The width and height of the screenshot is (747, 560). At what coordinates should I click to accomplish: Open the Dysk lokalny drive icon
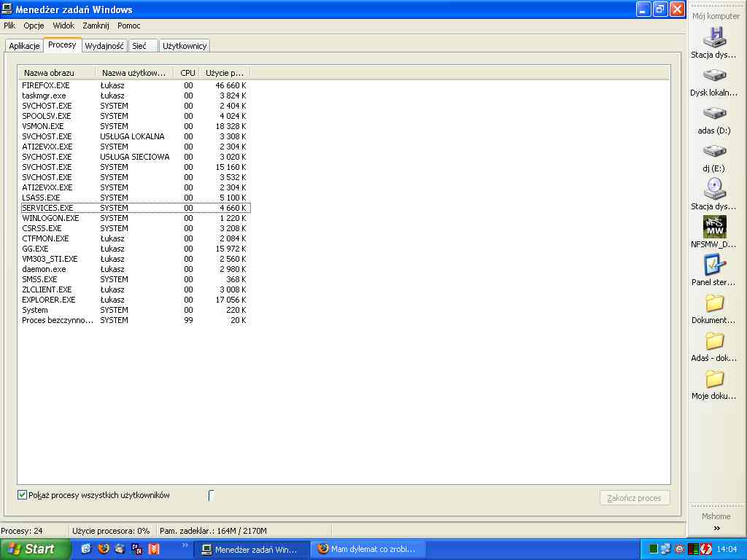click(714, 75)
